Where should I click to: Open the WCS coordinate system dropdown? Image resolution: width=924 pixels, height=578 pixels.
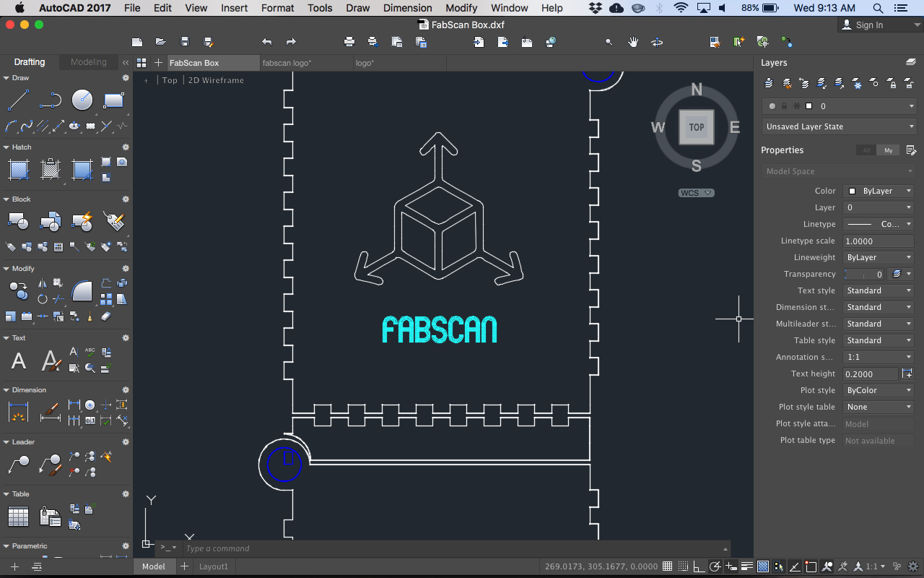point(697,193)
